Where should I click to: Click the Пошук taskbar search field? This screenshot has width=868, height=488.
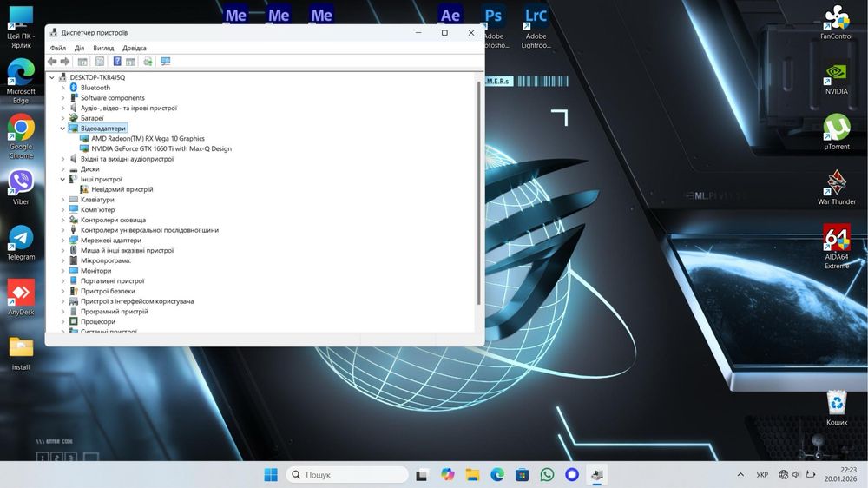(348, 475)
